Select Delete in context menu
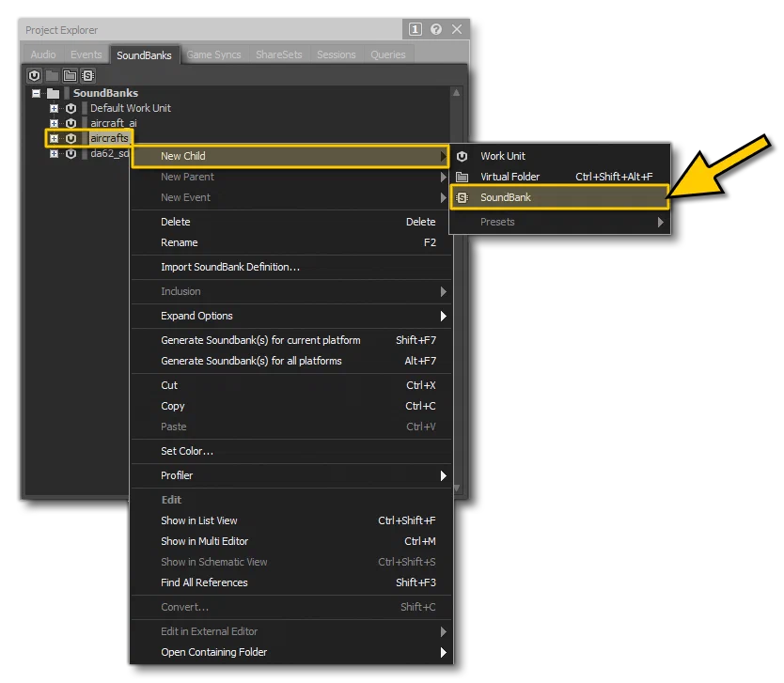 pyautogui.click(x=291, y=222)
